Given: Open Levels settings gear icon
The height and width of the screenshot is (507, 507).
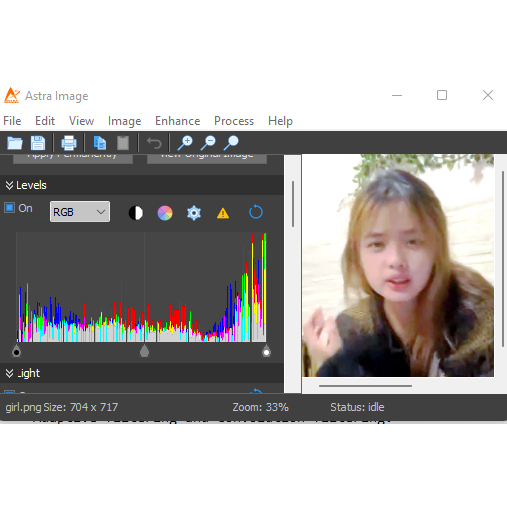Looking at the screenshot, I should (x=194, y=213).
